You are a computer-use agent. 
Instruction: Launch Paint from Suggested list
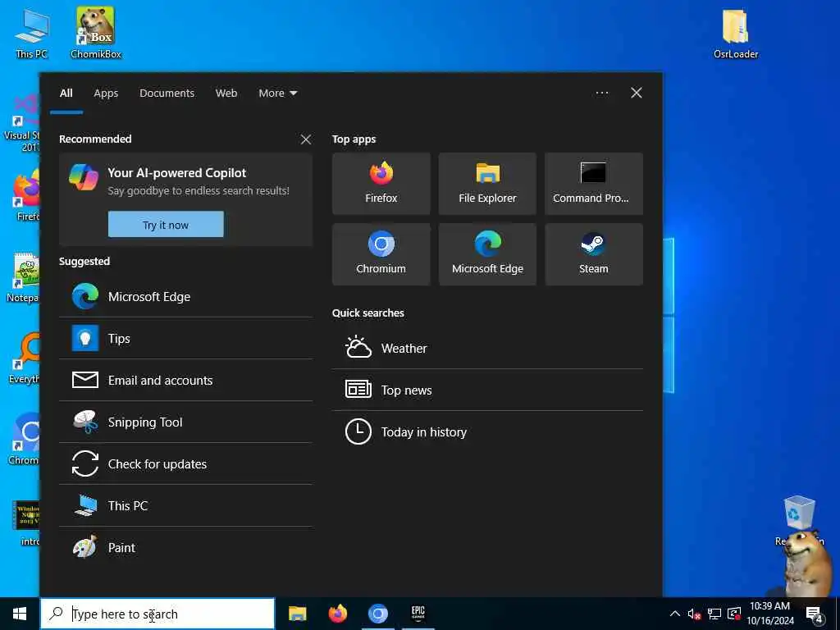pyautogui.click(x=185, y=547)
